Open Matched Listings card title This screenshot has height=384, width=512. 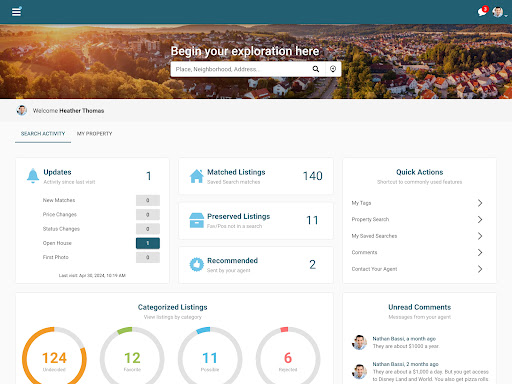point(236,172)
